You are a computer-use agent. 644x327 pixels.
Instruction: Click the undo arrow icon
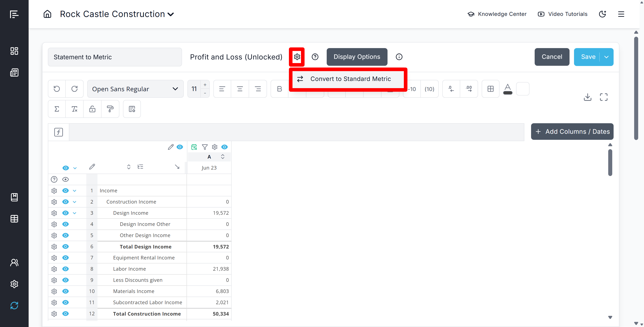click(57, 89)
